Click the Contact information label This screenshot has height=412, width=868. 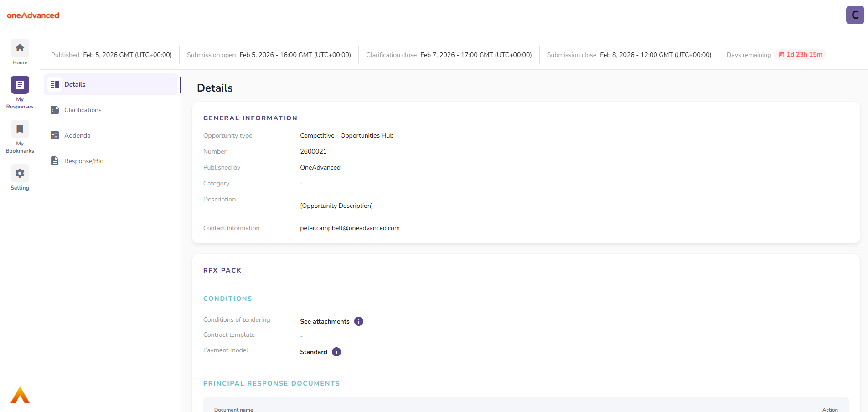click(x=232, y=228)
